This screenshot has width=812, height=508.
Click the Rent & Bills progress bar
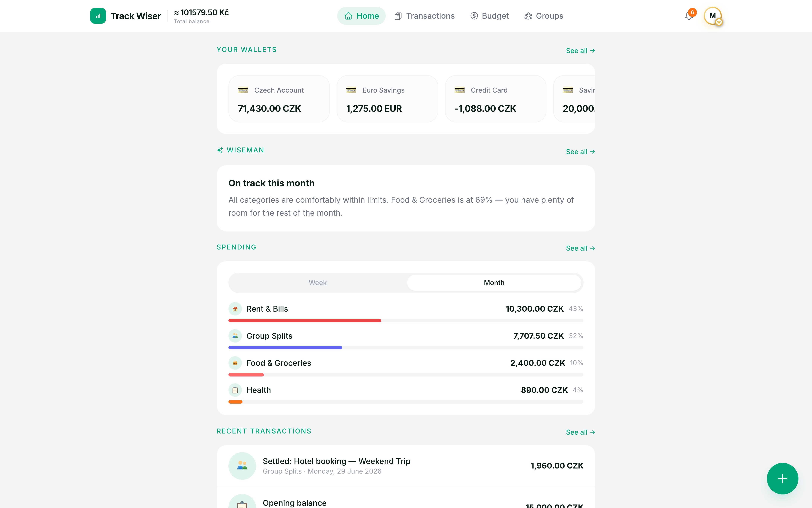(406, 321)
